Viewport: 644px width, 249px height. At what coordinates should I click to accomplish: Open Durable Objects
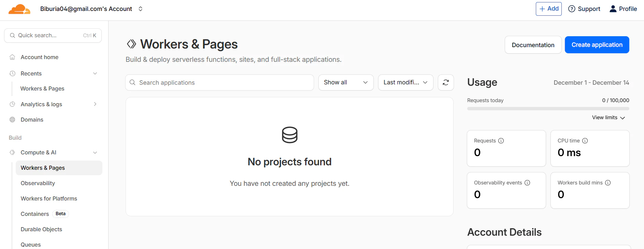41,229
